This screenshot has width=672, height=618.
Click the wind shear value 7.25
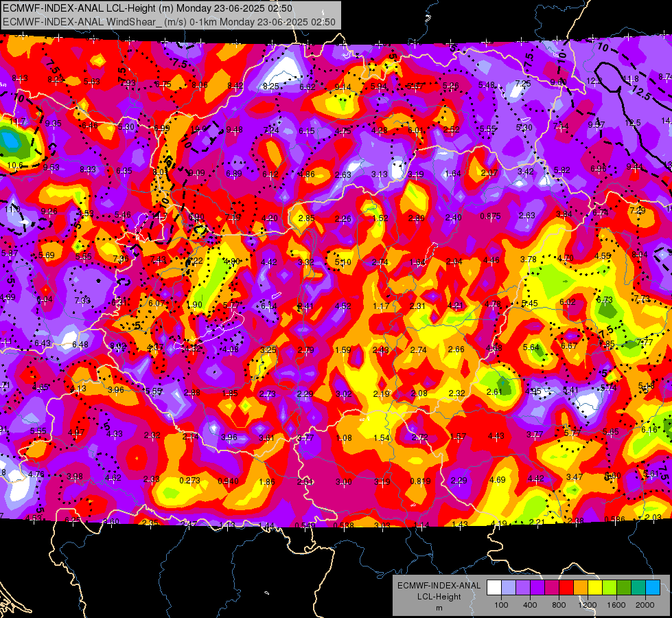click(x=523, y=84)
